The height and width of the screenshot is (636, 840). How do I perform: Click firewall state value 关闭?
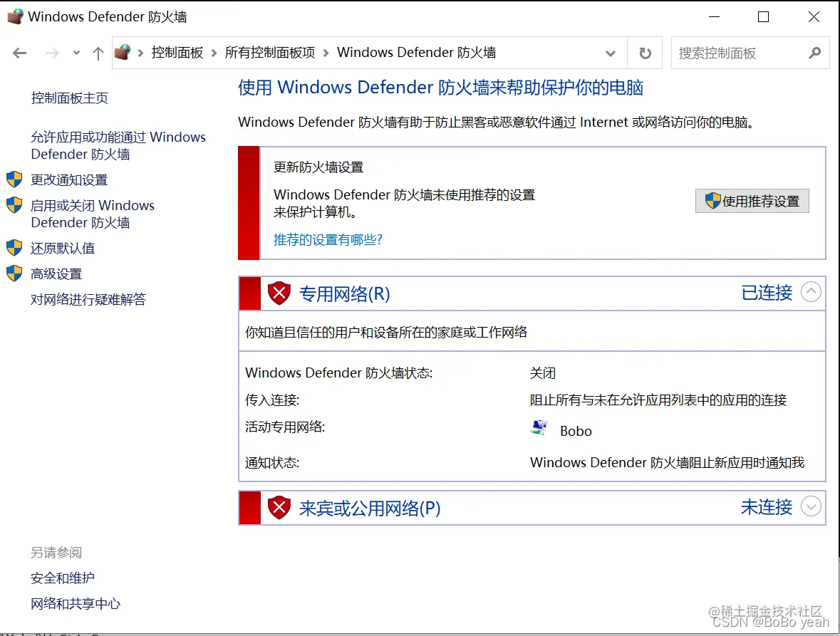point(543,373)
